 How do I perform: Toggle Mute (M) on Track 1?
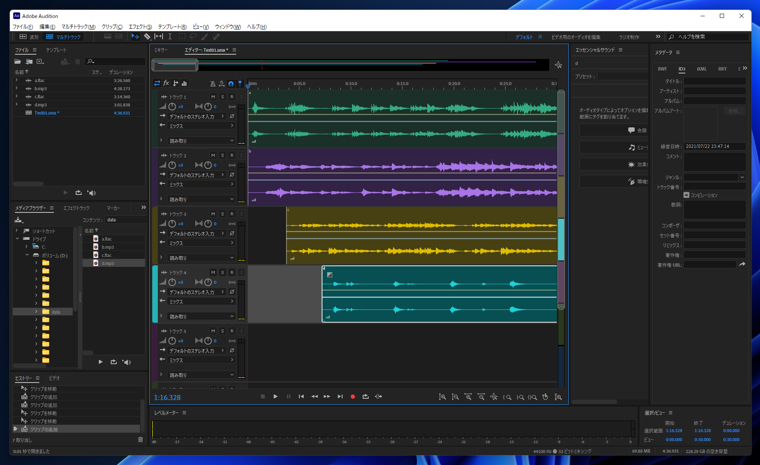click(213, 97)
